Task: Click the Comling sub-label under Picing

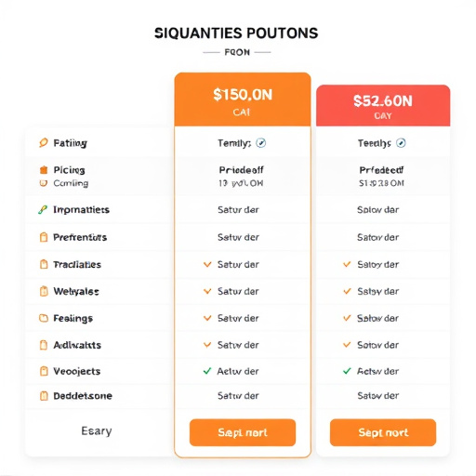Action: [71, 183]
